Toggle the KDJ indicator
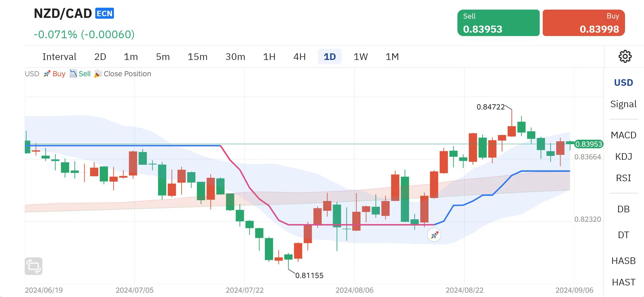 (623, 156)
